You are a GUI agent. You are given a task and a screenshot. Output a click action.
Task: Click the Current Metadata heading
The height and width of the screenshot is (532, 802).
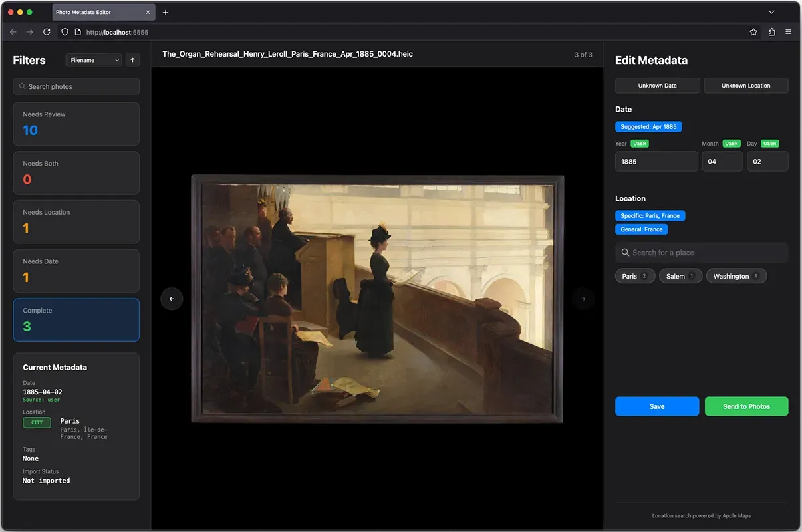coord(55,367)
